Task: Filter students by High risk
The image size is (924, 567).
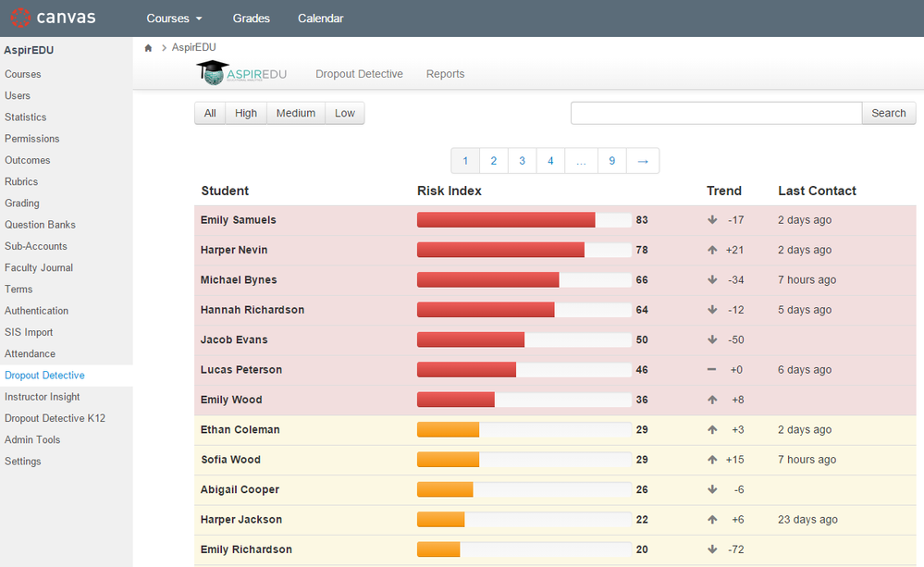Action: (x=246, y=113)
